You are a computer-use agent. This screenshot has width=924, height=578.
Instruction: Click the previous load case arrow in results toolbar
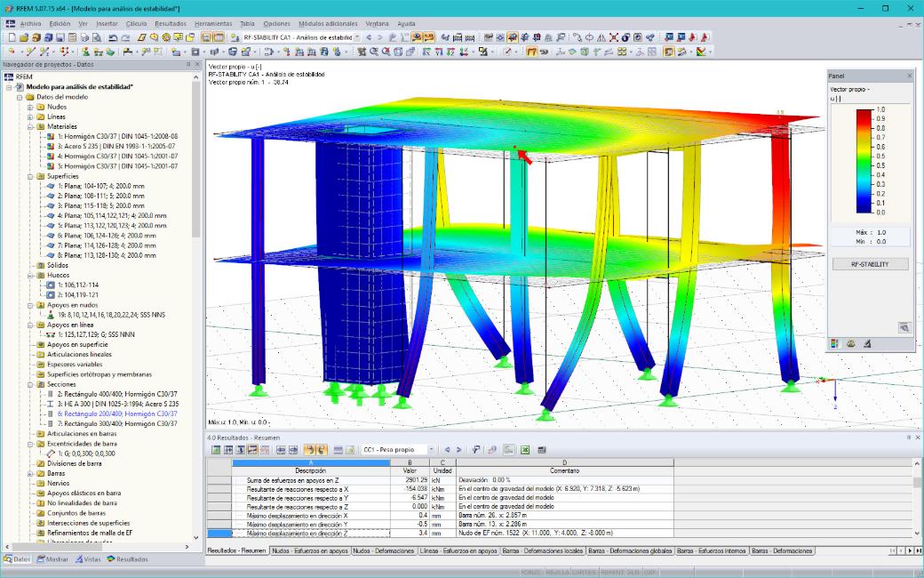point(447,449)
